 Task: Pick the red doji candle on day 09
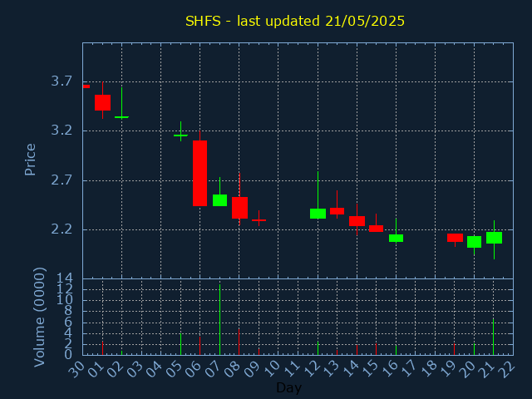pyautogui.click(x=259, y=220)
